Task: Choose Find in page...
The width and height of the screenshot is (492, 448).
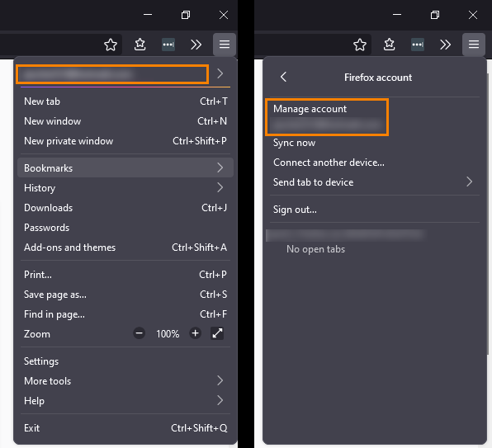Action: (125, 314)
